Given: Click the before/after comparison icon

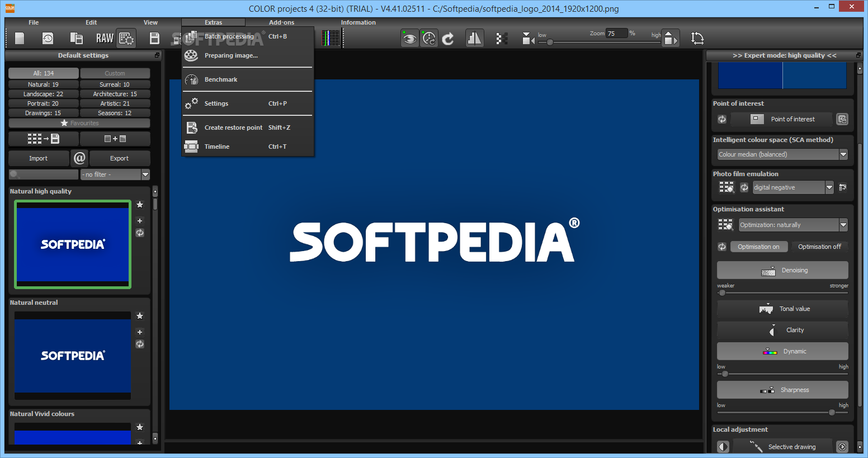Looking at the screenshot, I should tap(474, 38).
